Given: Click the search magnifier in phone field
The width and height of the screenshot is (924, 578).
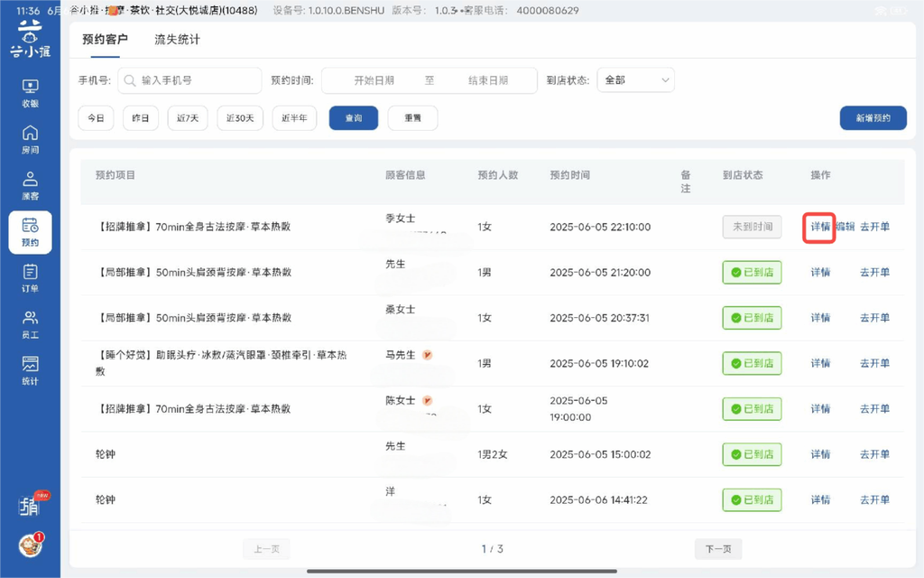Looking at the screenshot, I should click(x=130, y=80).
